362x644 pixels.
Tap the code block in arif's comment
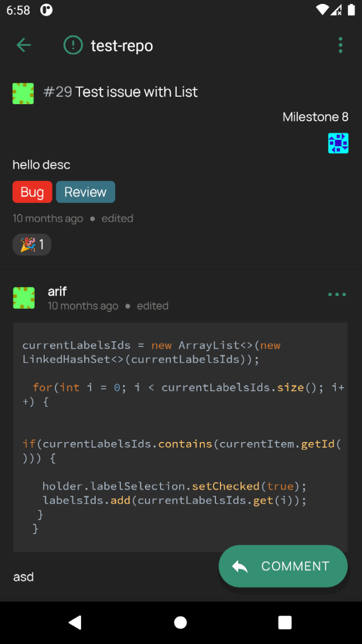(180, 436)
